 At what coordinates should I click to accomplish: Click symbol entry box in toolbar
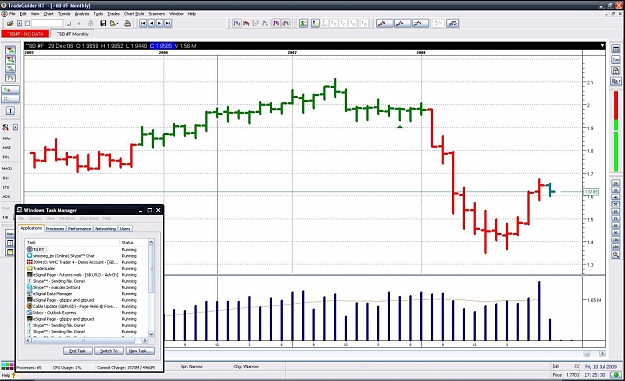coord(47,24)
